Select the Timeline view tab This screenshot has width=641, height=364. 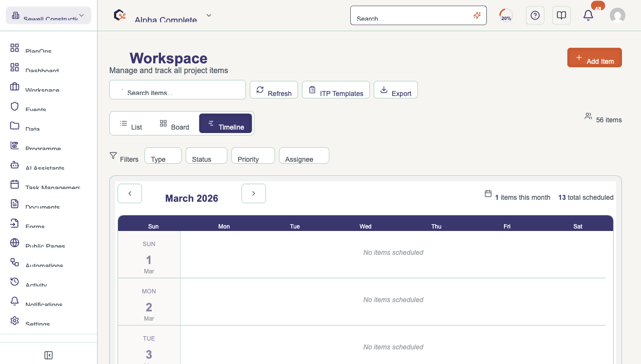point(225,124)
